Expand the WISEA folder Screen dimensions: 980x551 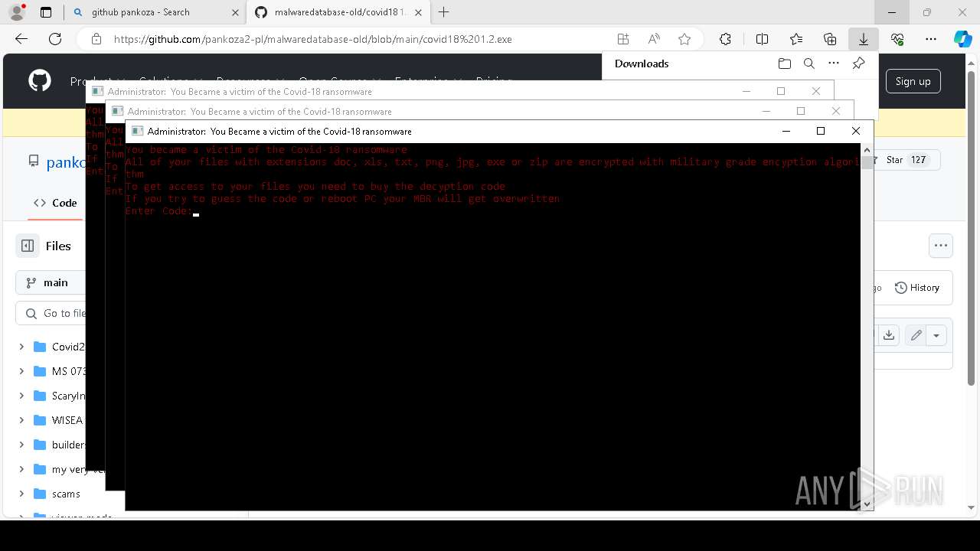[x=21, y=420]
